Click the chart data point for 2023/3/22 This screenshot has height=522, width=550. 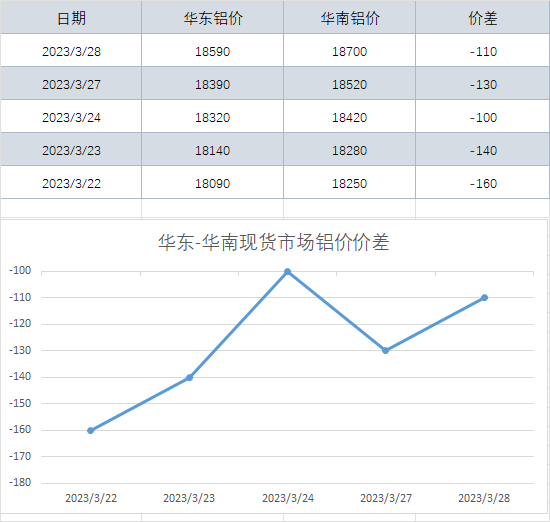90,430
